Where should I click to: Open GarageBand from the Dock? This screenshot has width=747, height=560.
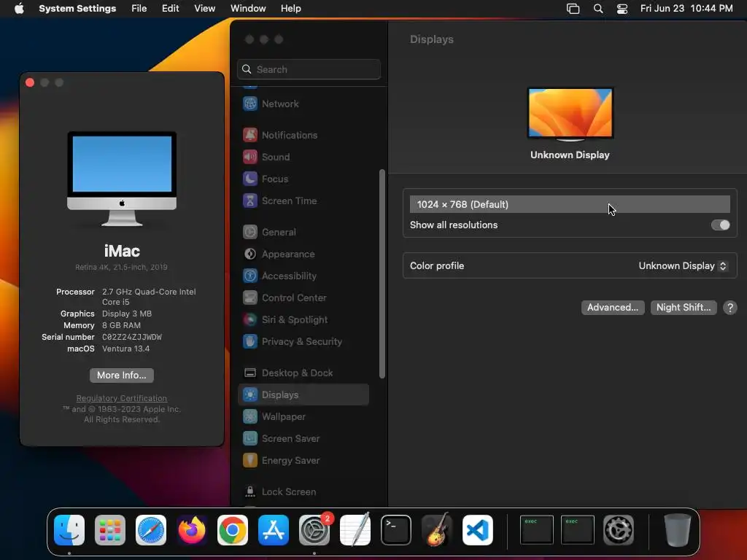[x=437, y=530]
